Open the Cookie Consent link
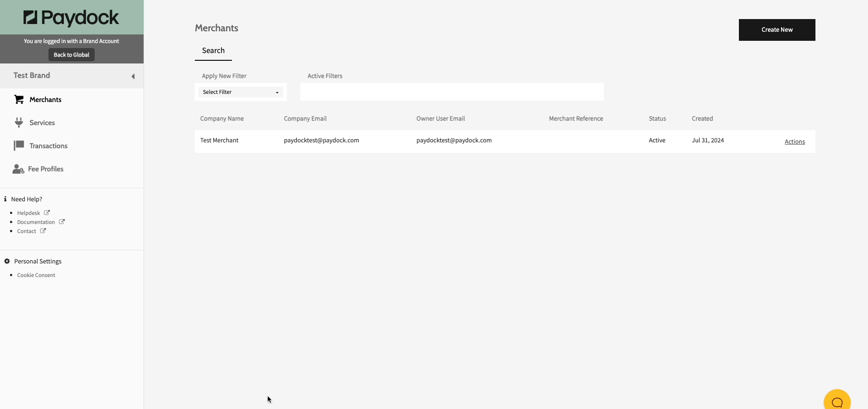This screenshot has height=409, width=868. [x=36, y=275]
